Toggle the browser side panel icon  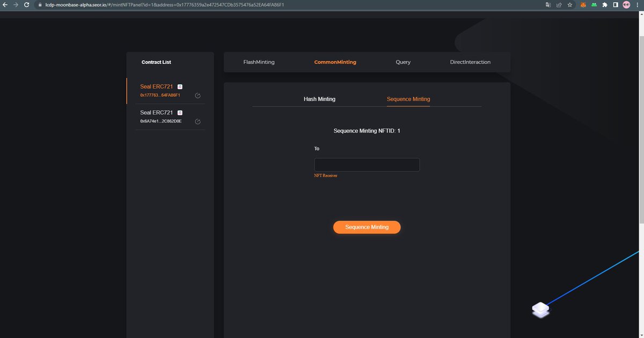(616, 4)
